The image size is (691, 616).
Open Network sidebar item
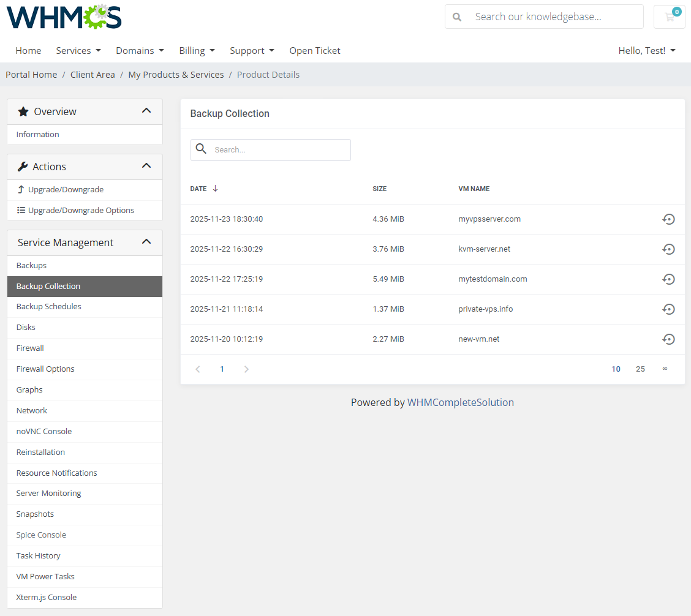(x=85, y=411)
